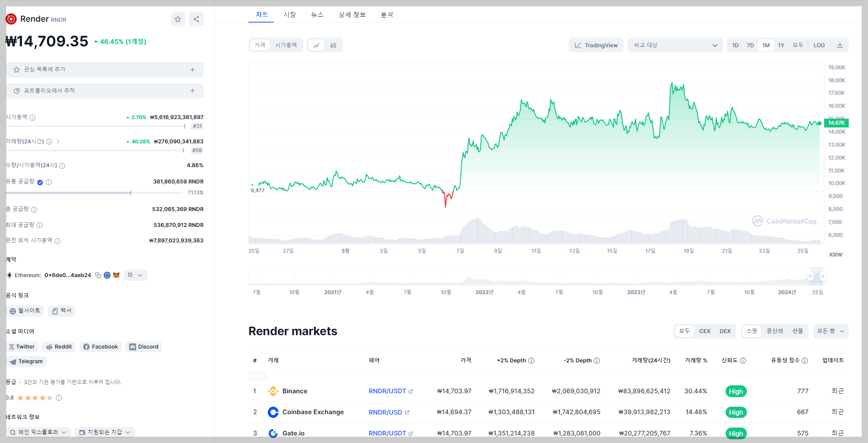Screen dimensions: 868x443
Task: Click left handle of chart range selector
Action: coord(810,276)
